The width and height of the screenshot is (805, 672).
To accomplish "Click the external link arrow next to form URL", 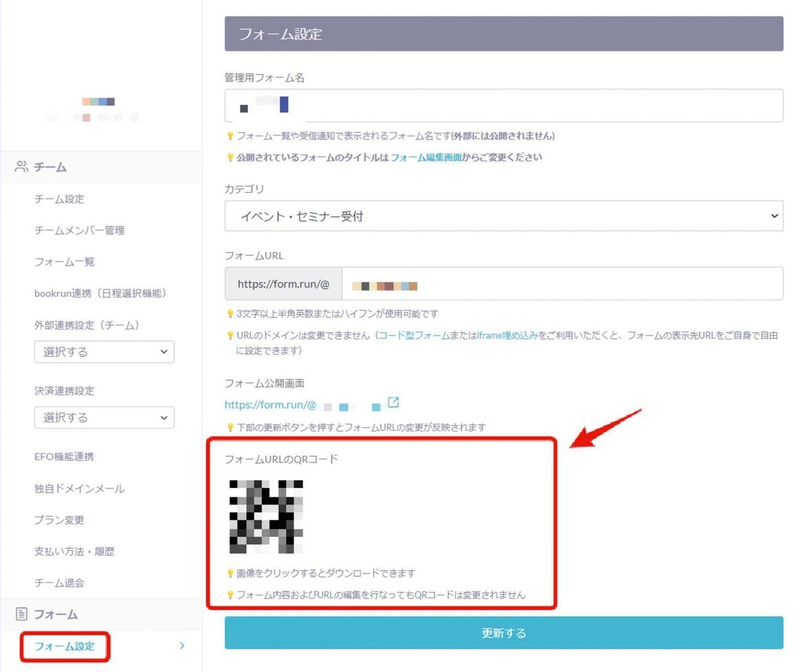I will pyautogui.click(x=393, y=403).
